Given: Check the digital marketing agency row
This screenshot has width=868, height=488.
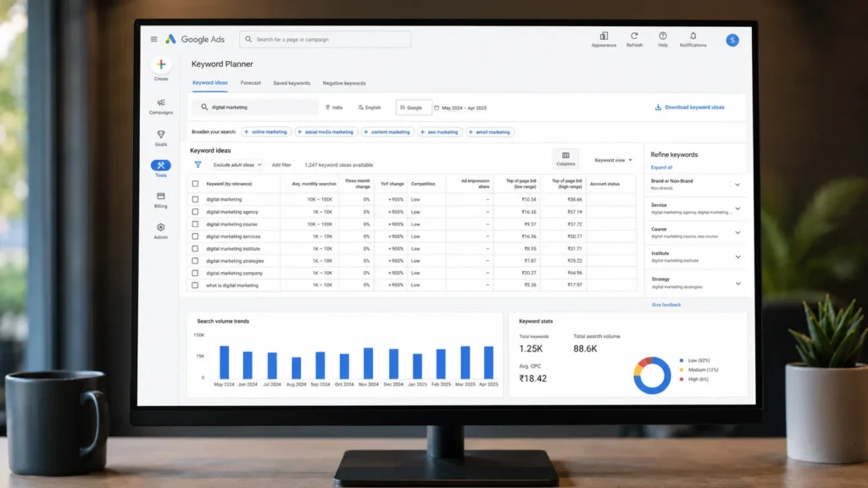Looking at the screenshot, I should 196,212.
